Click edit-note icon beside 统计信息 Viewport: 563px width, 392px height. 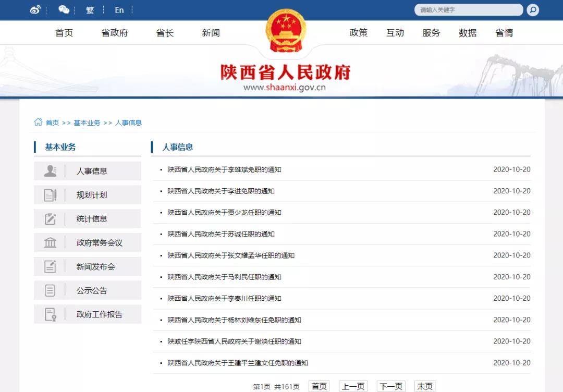[x=50, y=218]
